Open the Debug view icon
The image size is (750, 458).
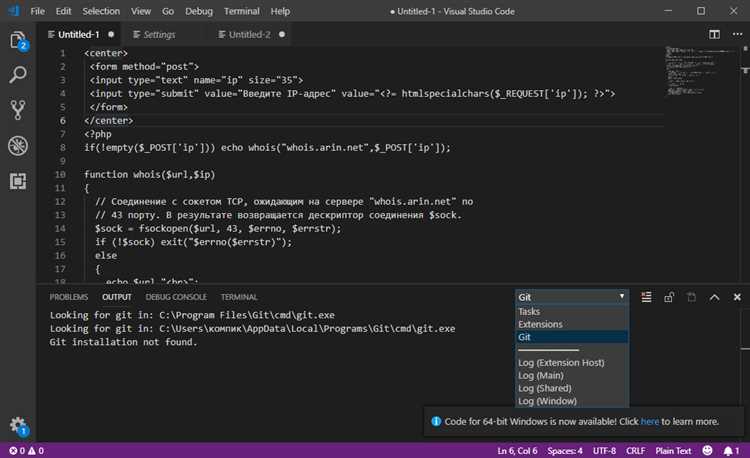click(x=17, y=145)
